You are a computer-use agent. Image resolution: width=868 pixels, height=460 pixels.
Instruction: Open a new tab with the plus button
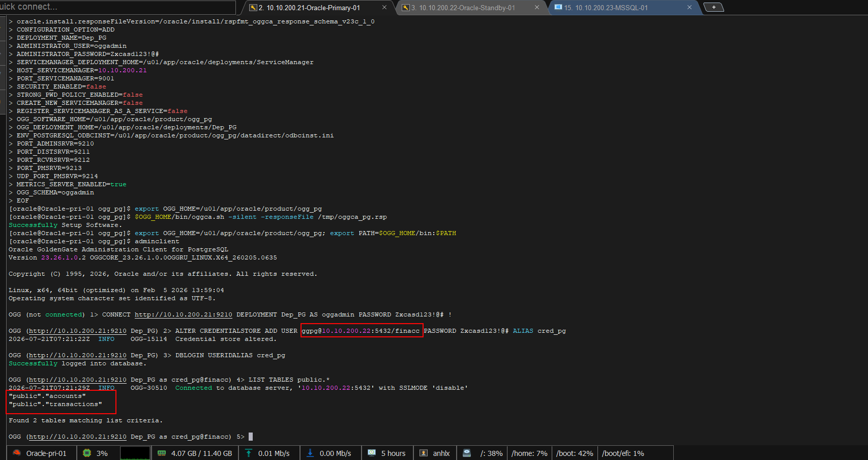713,7
